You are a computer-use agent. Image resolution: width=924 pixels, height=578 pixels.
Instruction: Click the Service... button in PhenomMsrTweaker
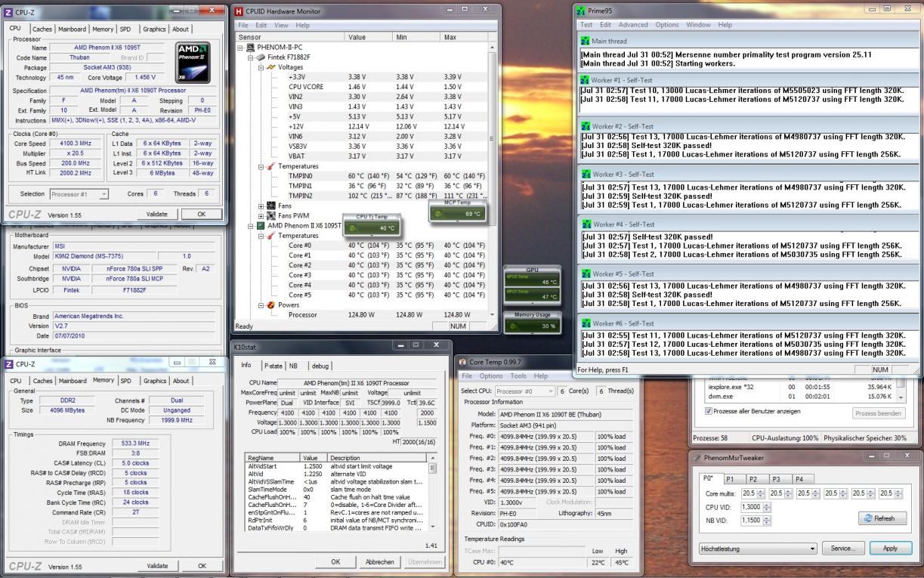[x=842, y=549]
